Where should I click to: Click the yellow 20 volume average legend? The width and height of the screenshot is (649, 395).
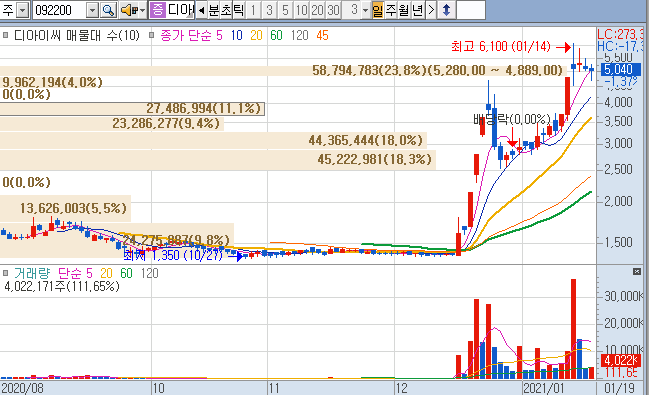[106, 273]
